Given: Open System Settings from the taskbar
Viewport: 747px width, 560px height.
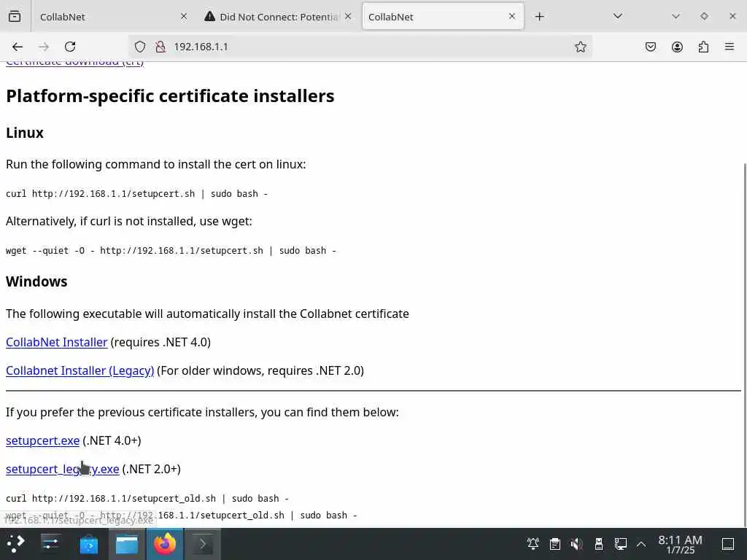Looking at the screenshot, I should (50, 544).
